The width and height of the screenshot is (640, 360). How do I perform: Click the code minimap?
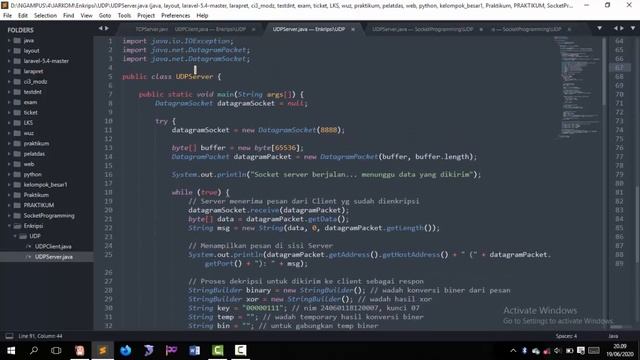click(578, 87)
